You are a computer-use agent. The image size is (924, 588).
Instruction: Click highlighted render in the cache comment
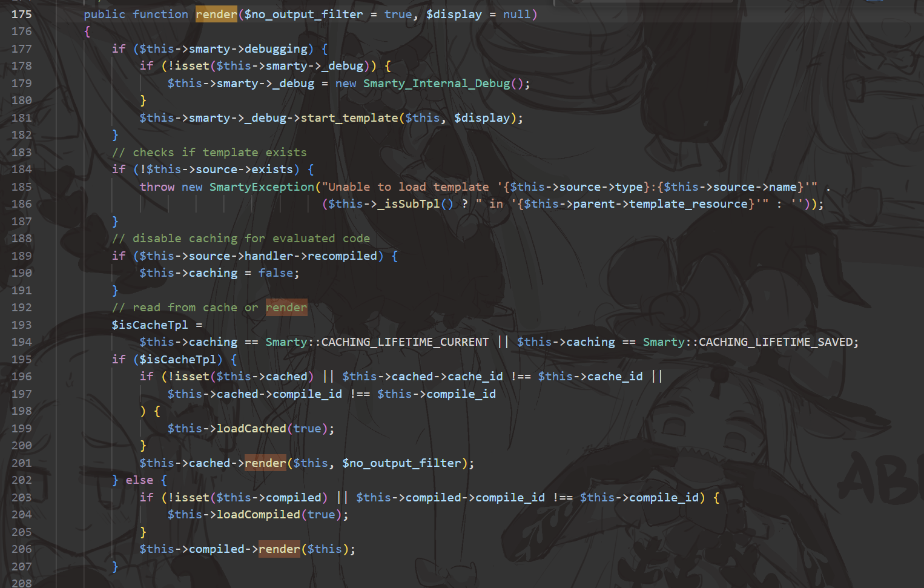click(x=286, y=307)
